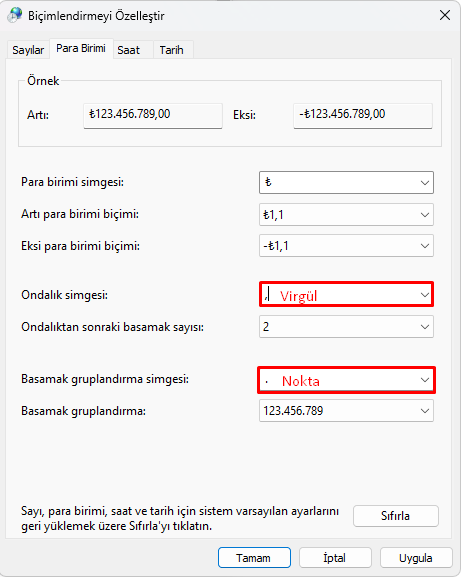The image size is (462, 577).
Task: Click inside the Para birimi simgesi field
Action: point(339,183)
